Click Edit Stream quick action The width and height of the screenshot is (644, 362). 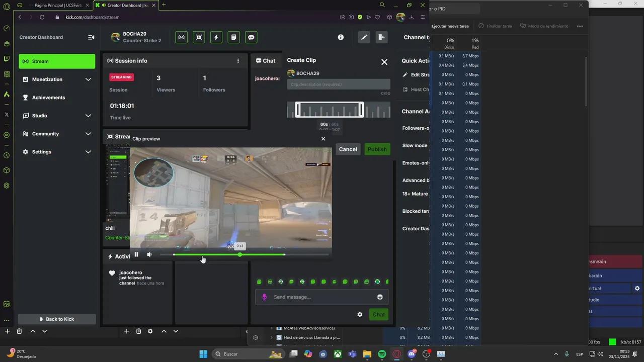(x=417, y=75)
